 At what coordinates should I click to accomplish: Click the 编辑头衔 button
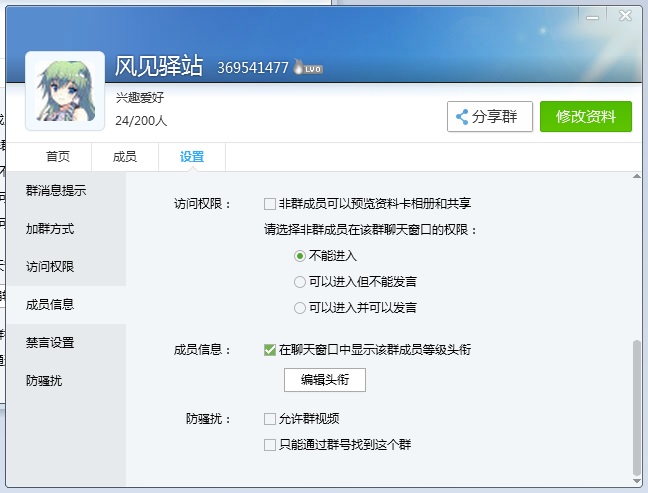click(x=325, y=380)
